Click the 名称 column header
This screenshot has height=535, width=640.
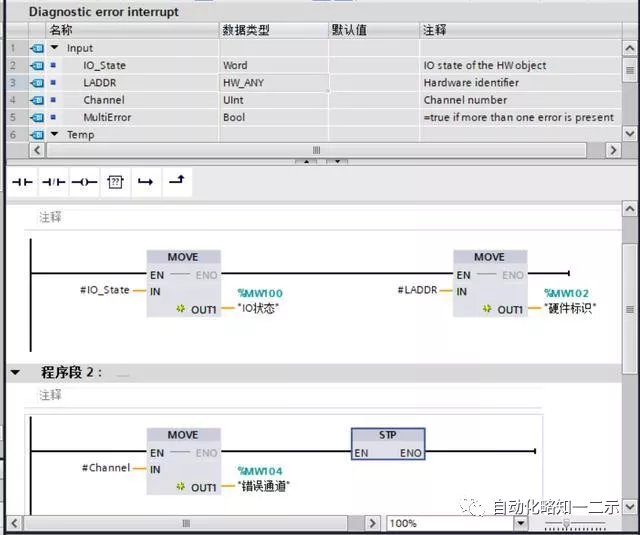(x=62, y=30)
